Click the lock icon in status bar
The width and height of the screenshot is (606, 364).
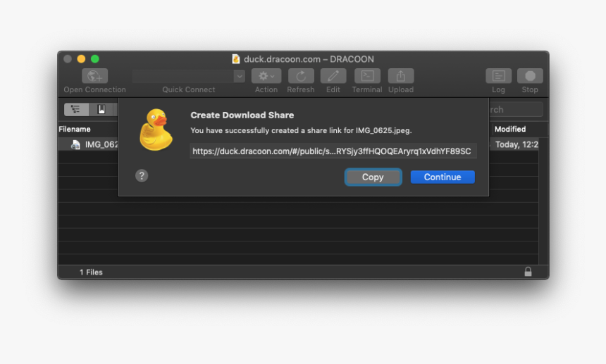coord(528,272)
